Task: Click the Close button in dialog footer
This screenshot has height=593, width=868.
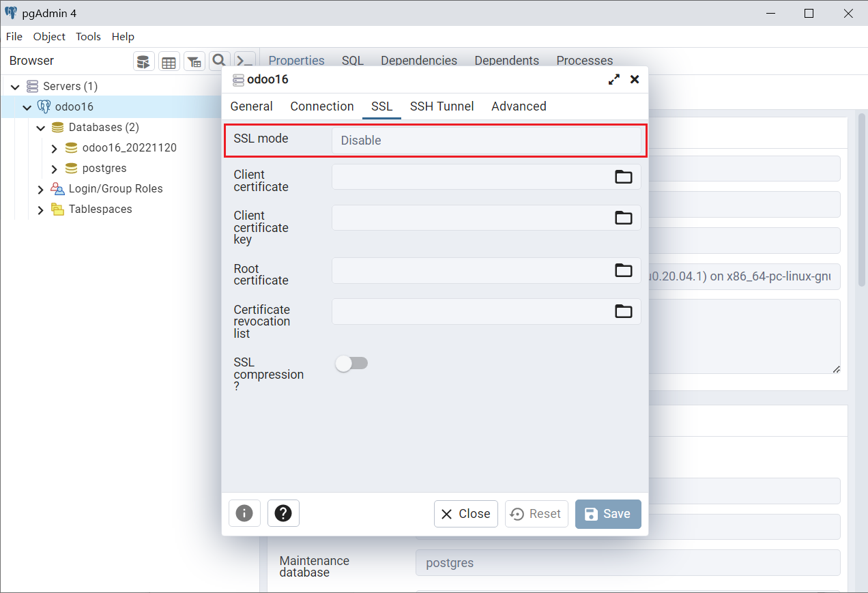Action: click(466, 514)
